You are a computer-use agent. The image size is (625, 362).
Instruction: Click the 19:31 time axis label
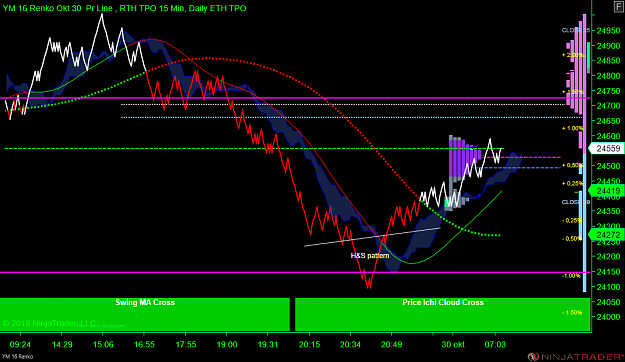268,344
